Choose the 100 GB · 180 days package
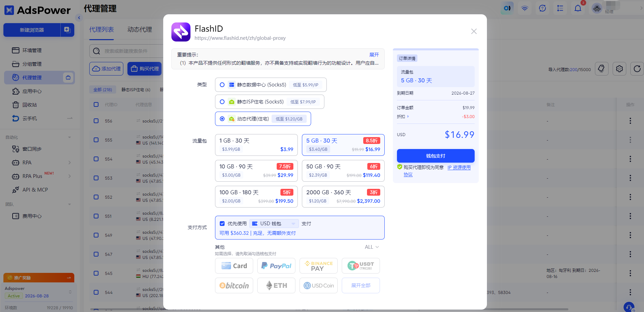Screen dimensions: 644x312 256,197
